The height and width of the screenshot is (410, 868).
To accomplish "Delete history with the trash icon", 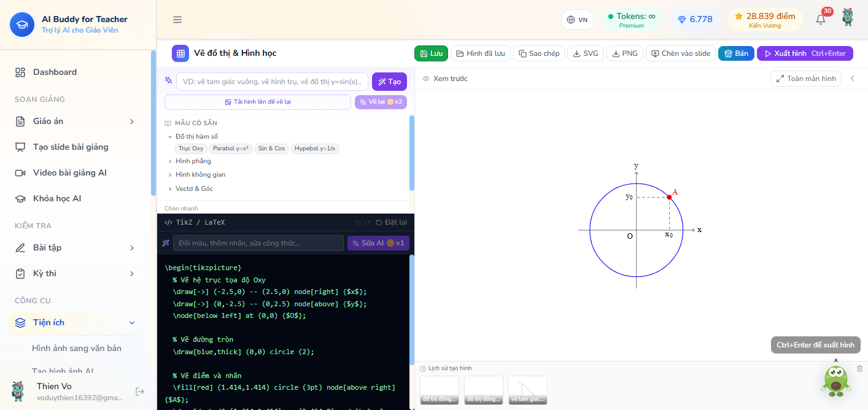I will coord(859,368).
